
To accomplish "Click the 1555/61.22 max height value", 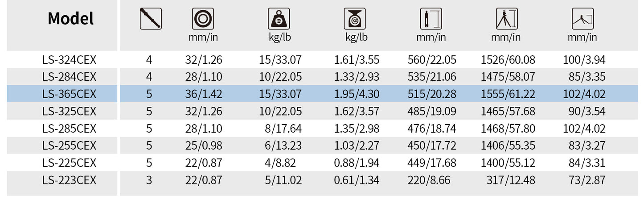I will (508, 94).
